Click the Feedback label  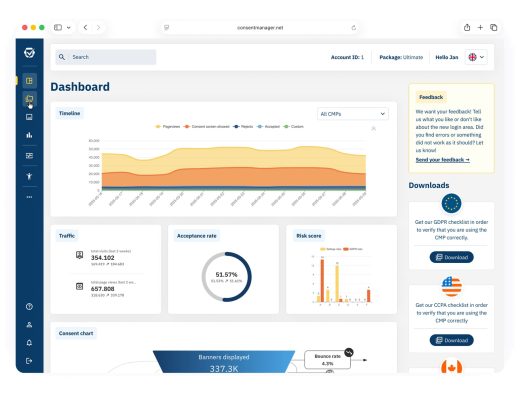point(431,97)
